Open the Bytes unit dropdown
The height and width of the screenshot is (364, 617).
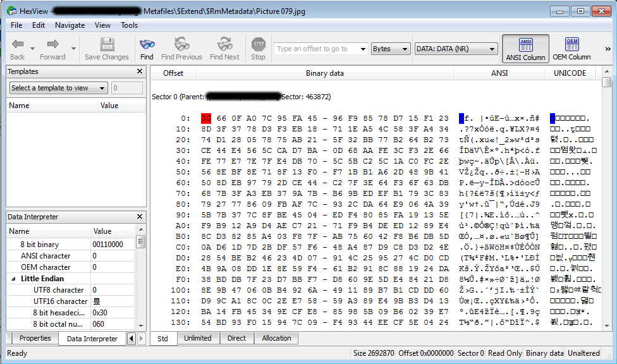[x=391, y=49]
